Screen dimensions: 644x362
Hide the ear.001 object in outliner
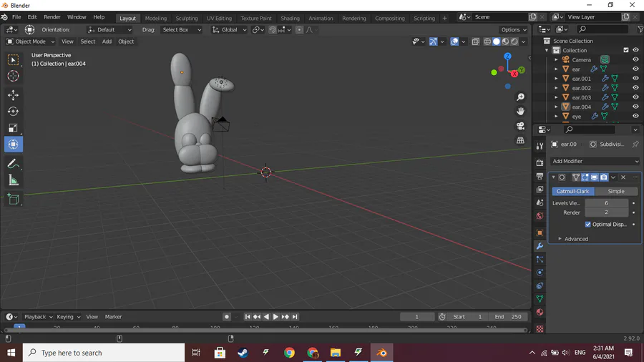635,79
